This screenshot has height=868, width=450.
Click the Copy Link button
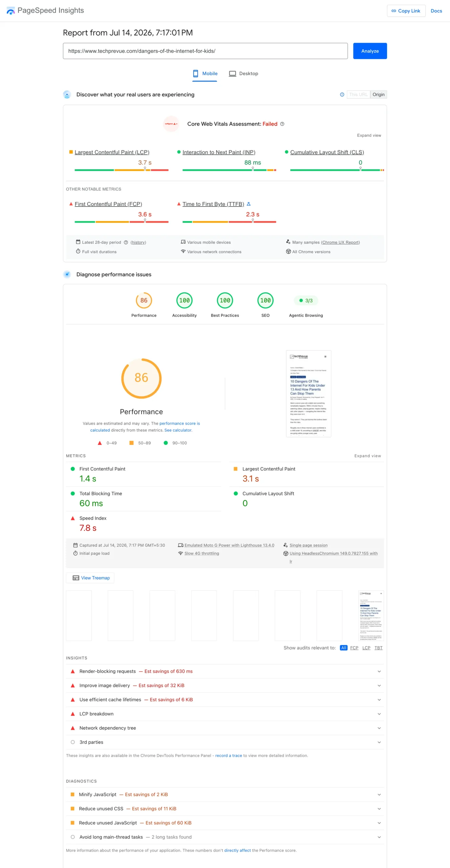coord(406,11)
